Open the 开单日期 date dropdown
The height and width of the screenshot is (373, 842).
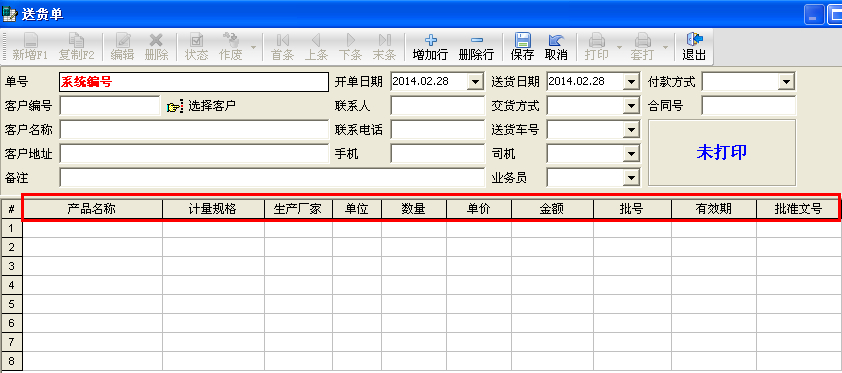pyautogui.click(x=475, y=82)
